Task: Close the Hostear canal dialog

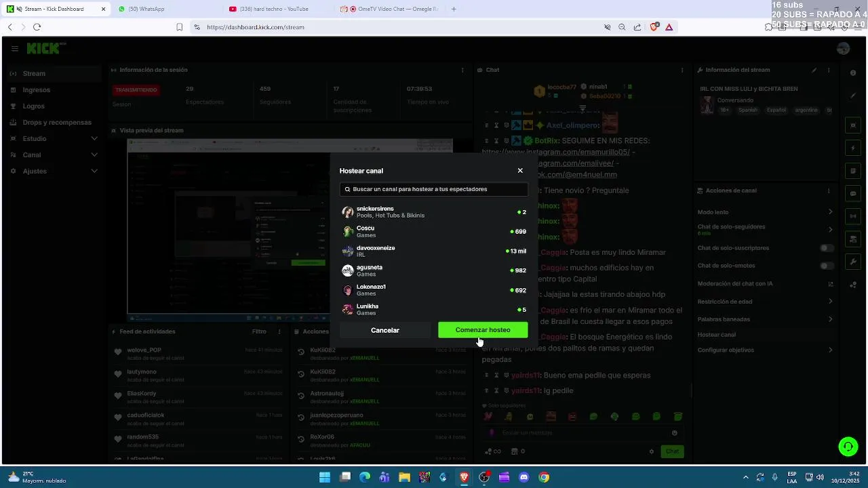Action: pyautogui.click(x=520, y=171)
